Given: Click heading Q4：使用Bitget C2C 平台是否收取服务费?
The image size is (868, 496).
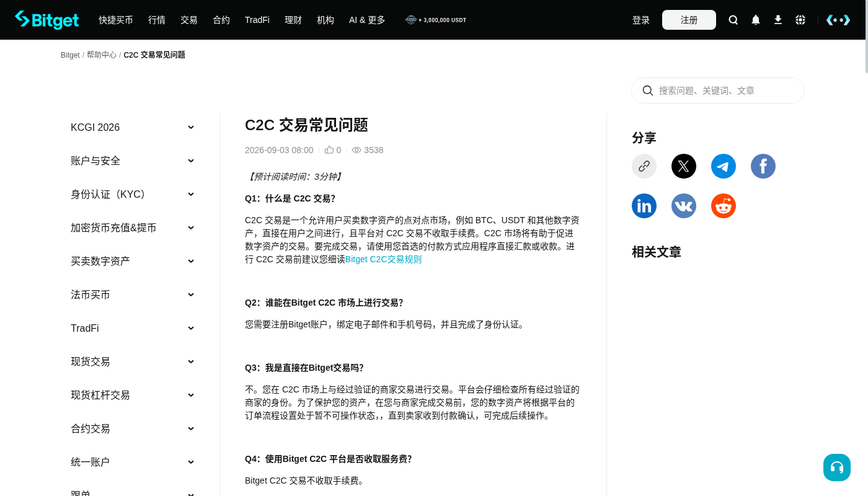Looking at the screenshot, I should [329, 459].
